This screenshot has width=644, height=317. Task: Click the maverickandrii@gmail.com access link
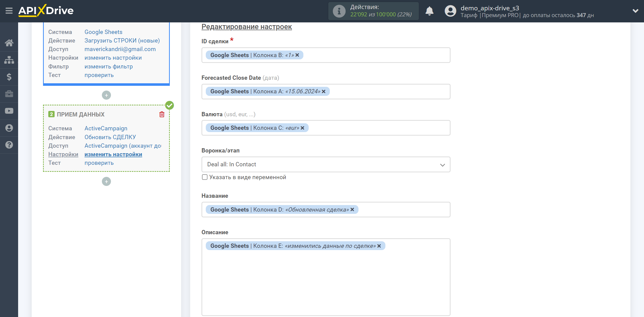click(x=120, y=49)
